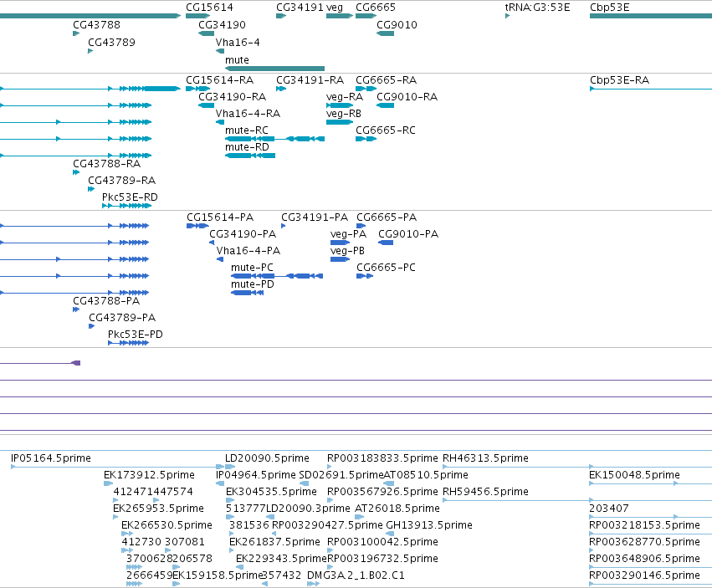Click the veg-PA protein label
The height and width of the screenshot is (588, 712).
click(x=348, y=234)
